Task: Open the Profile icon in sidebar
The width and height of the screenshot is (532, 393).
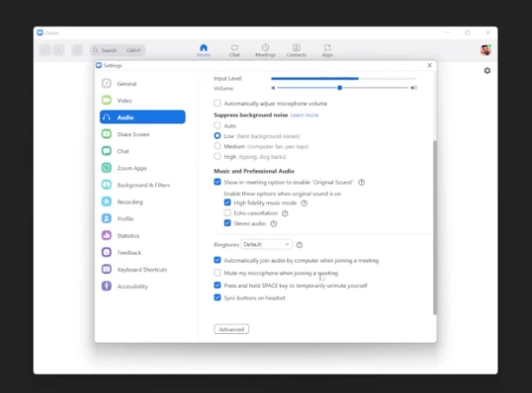Action: pyautogui.click(x=107, y=219)
